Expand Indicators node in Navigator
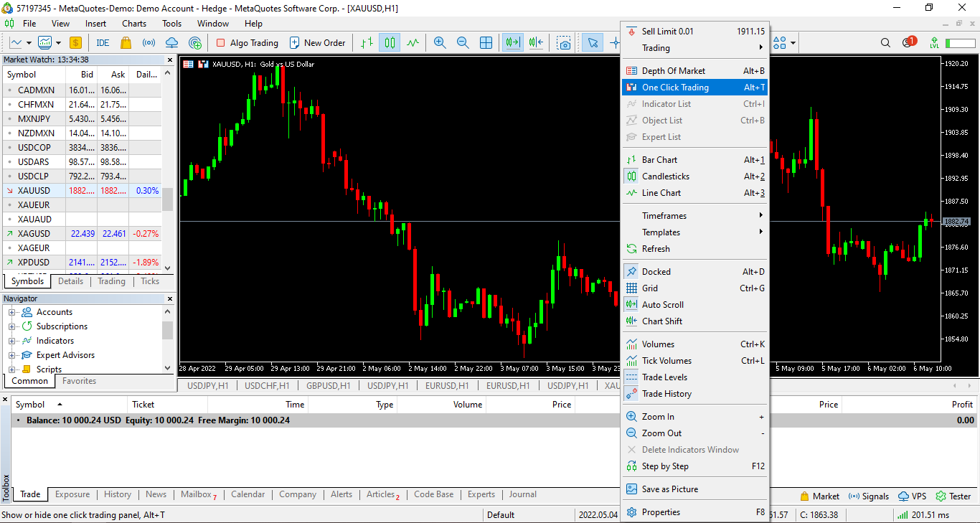 (12, 341)
